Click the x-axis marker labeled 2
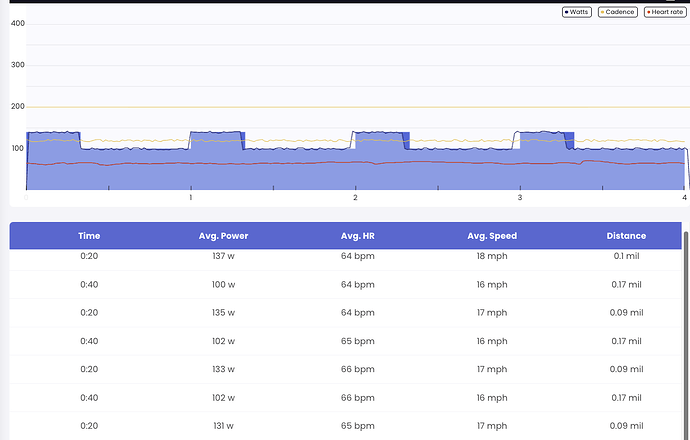Viewport: 690px width, 440px height. click(x=355, y=198)
